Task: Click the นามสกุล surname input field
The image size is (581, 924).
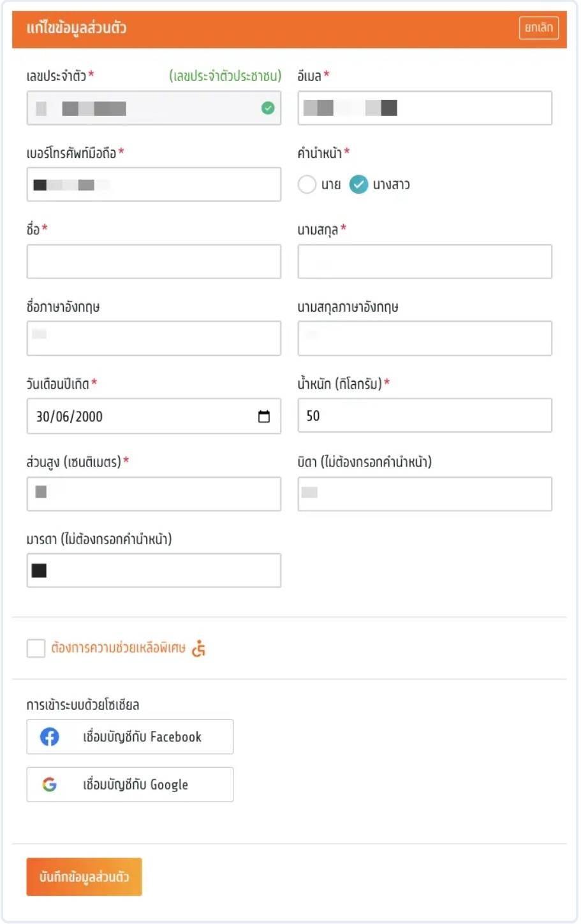Action: 425,262
